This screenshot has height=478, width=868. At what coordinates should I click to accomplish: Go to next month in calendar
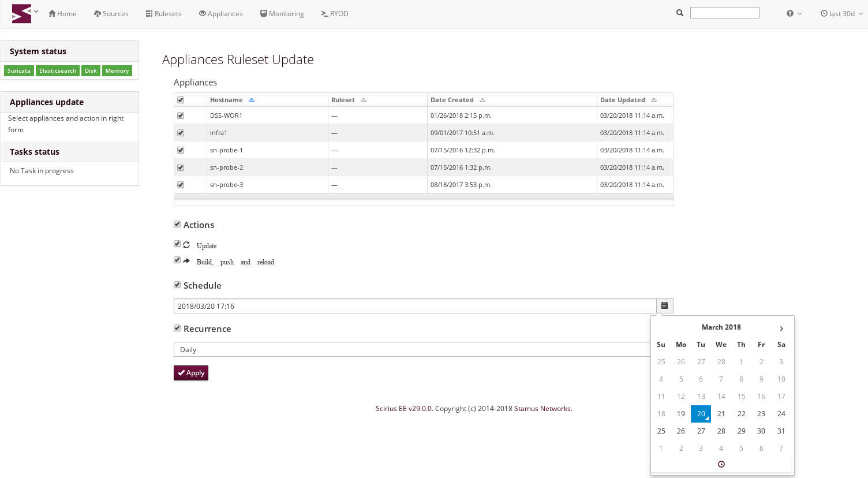click(781, 328)
